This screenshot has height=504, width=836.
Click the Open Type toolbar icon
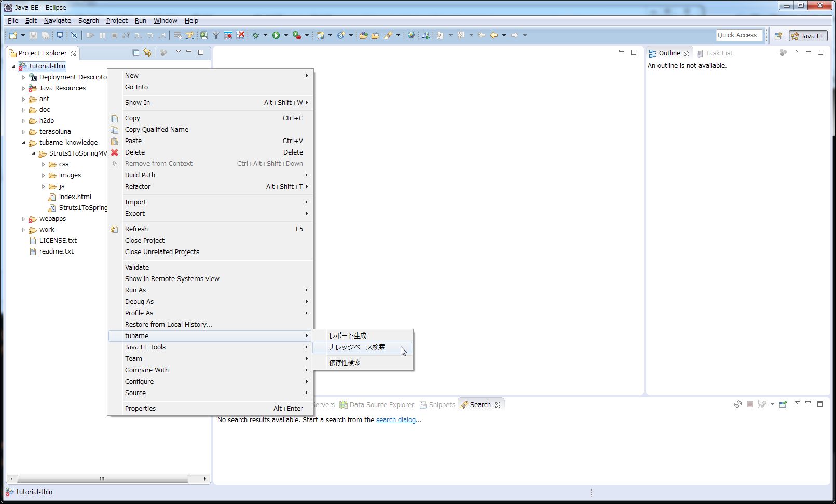pos(363,35)
